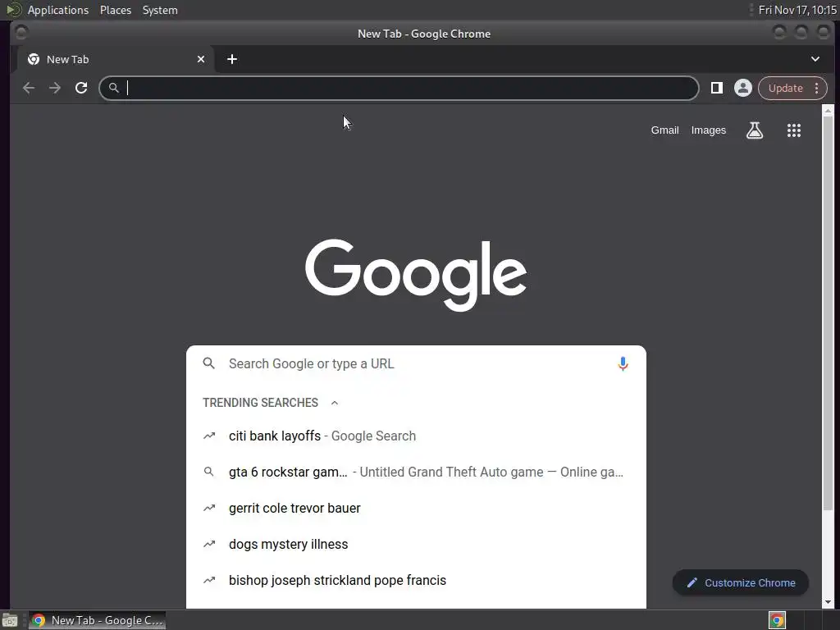Open the side panel icon

point(717,88)
